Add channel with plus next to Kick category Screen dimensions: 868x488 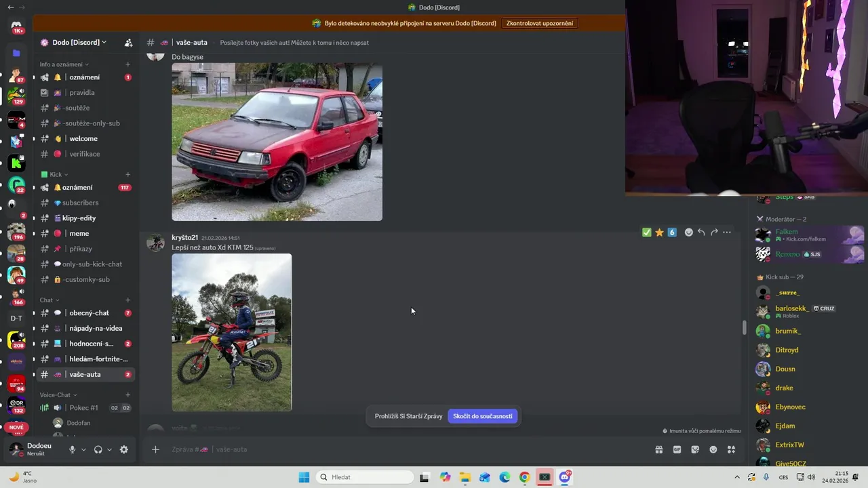pyautogui.click(x=128, y=174)
